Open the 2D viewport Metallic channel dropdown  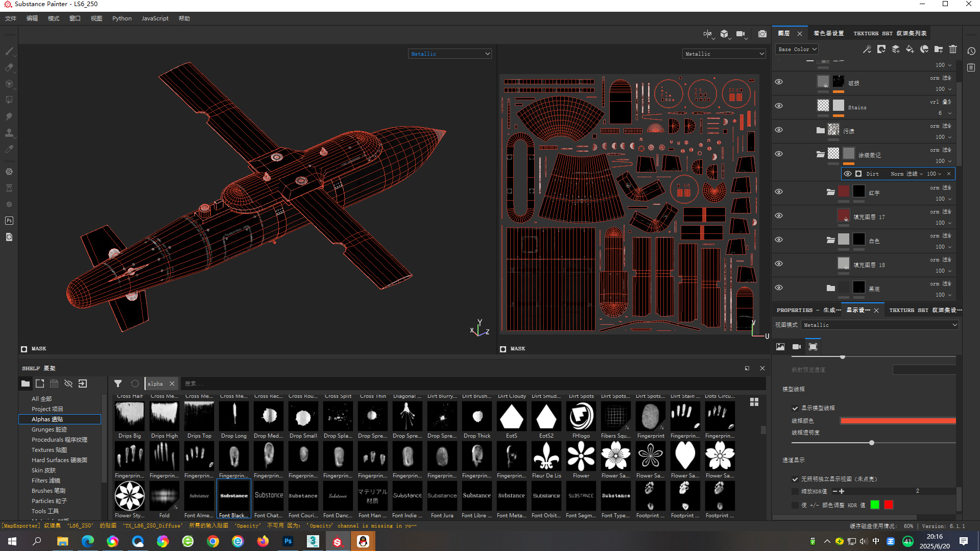tap(724, 54)
